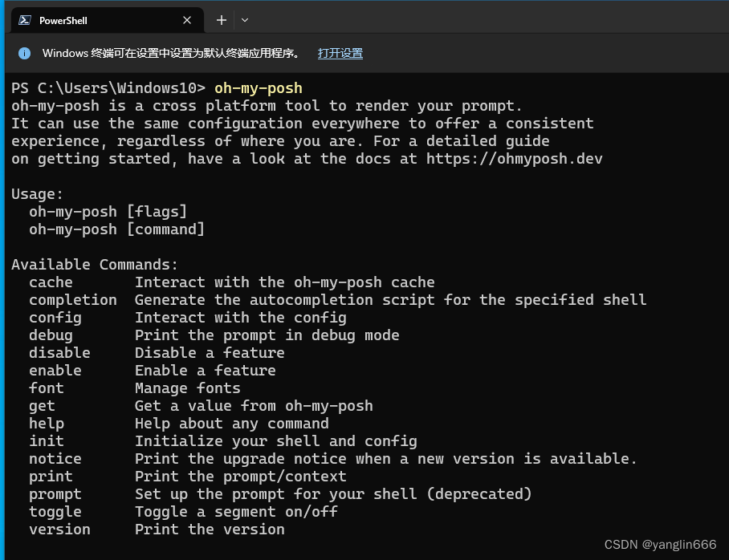The height and width of the screenshot is (560, 729).
Task: Click the 'oh-my-posh [flags]' usage line
Action: [108, 212]
